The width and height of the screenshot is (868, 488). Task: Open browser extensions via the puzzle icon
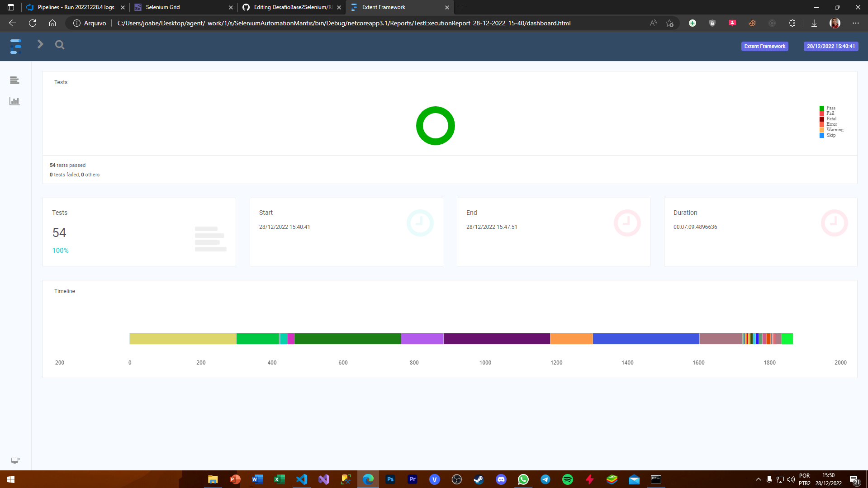pos(792,23)
